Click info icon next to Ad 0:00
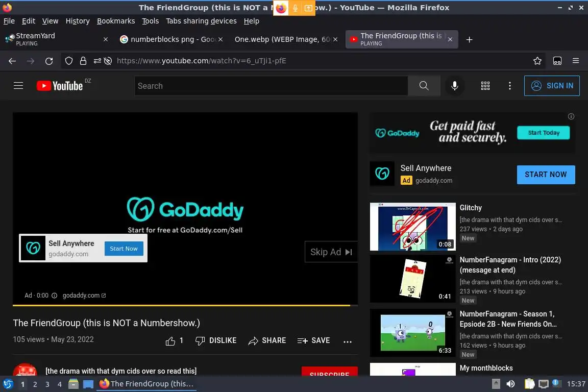Viewport: 588px width, 392px height. [54, 296]
